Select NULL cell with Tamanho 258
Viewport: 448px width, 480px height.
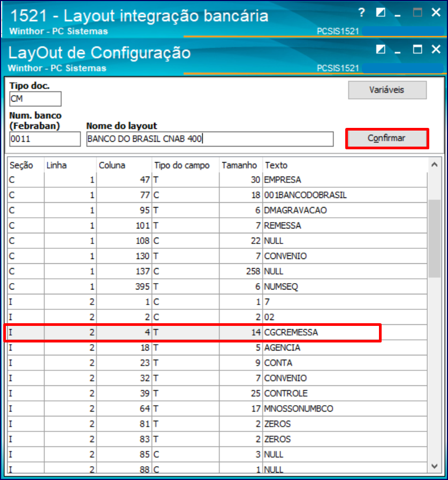coord(345,271)
